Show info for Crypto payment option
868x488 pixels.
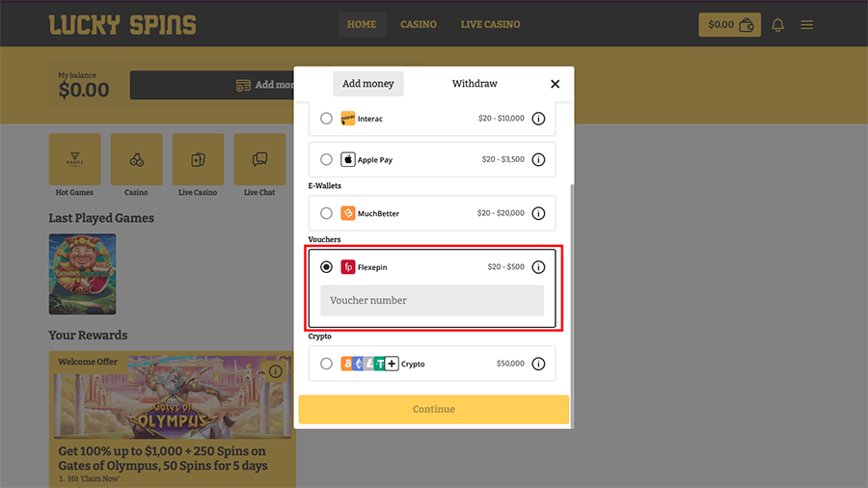pyautogui.click(x=538, y=364)
